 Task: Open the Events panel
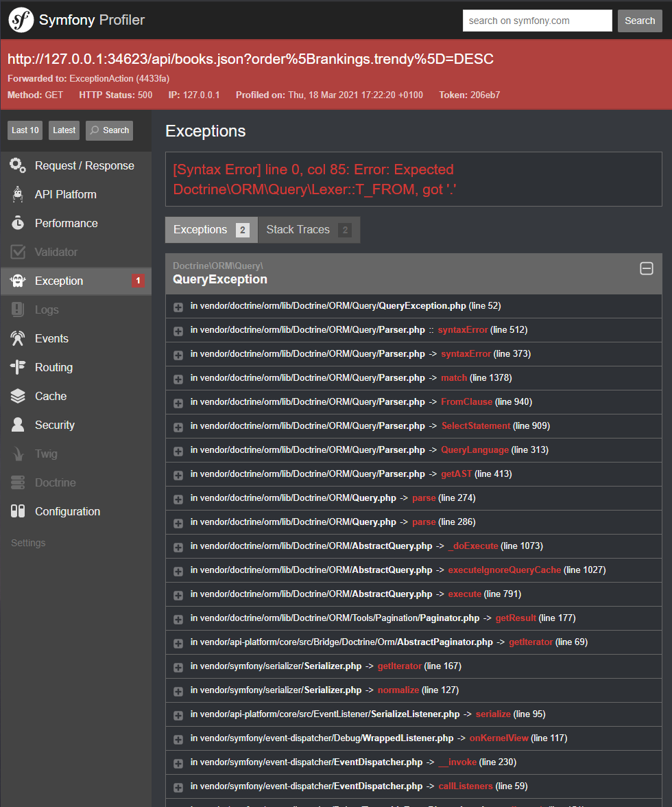tap(76, 339)
